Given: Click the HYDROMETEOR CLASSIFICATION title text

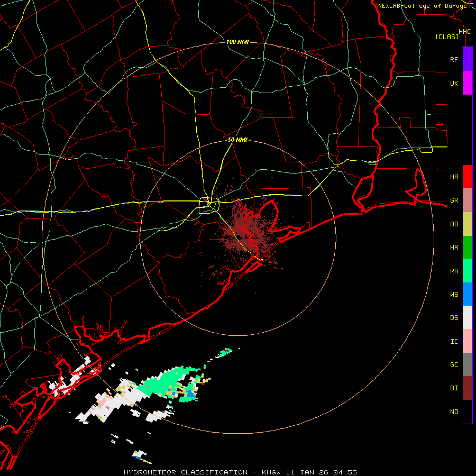Looking at the screenshot, I should click(x=186, y=472).
